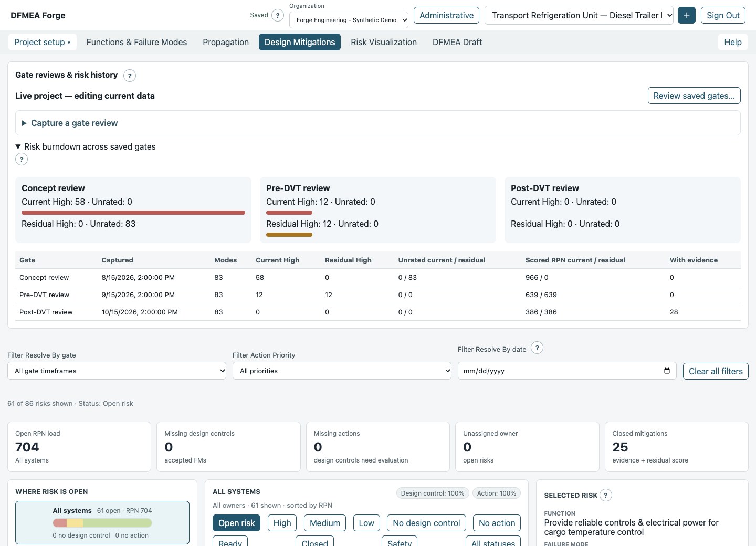Toggle the Ready status filter

coord(230,541)
